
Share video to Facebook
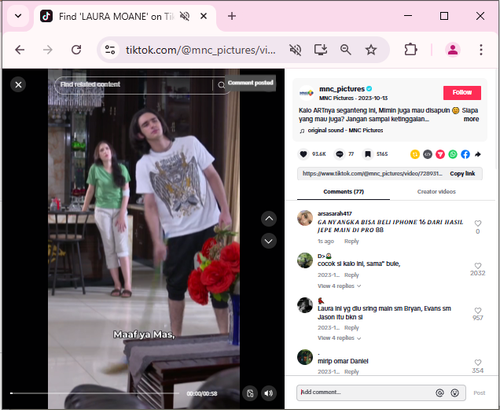(466, 154)
